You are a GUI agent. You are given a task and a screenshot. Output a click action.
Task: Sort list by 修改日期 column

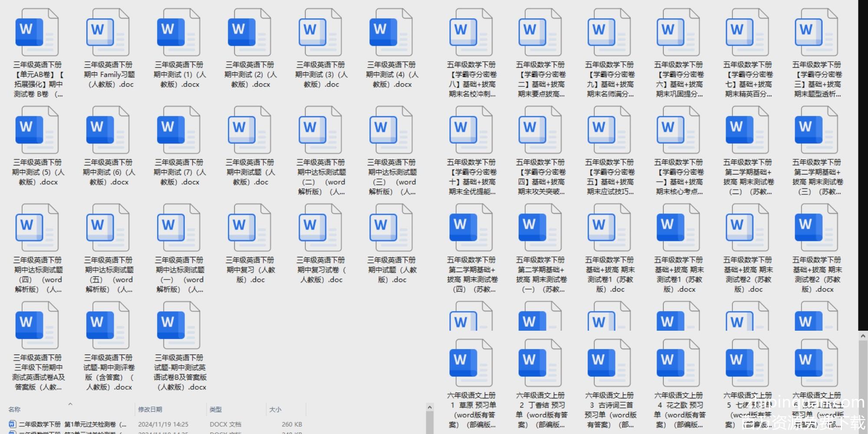150,409
